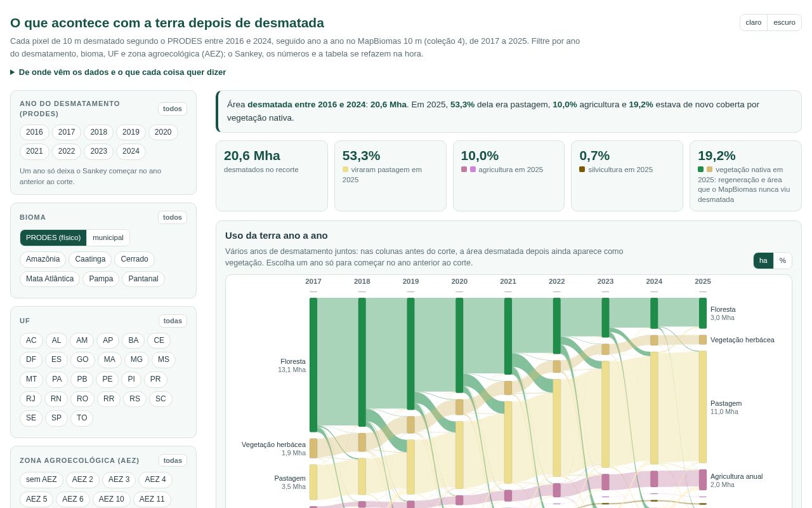Click the 2025 column header in the Sankey
This screenshot has height=508, width=812.
pos(703,281)
